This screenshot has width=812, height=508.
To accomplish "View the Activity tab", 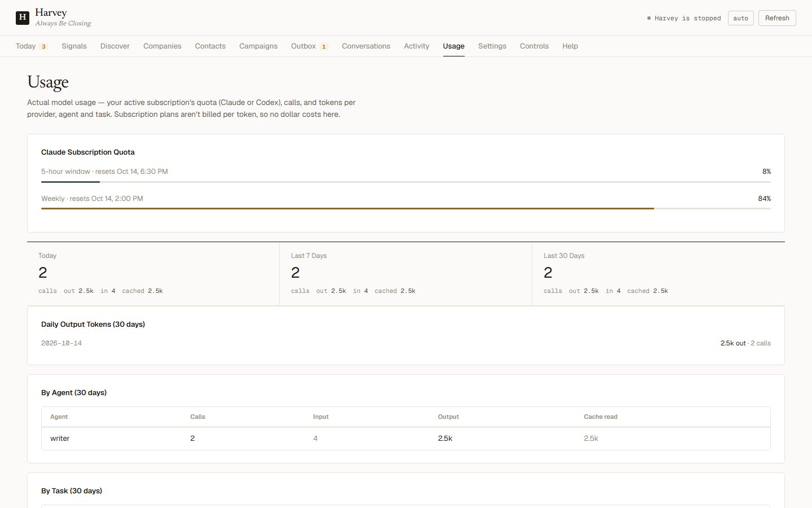I will point(417,46).
